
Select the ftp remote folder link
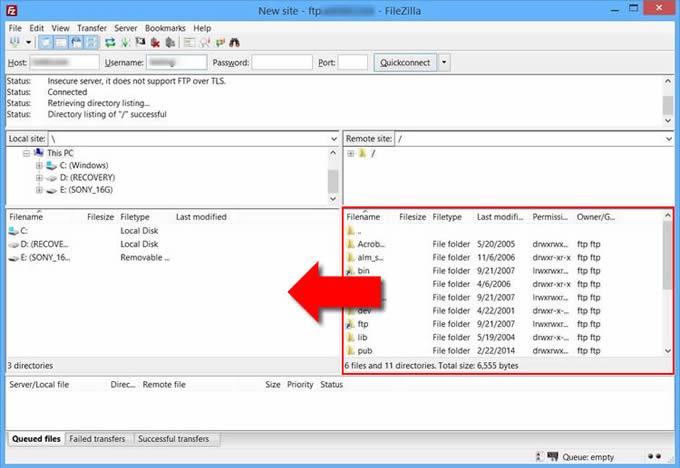click(x=358, y=324)
